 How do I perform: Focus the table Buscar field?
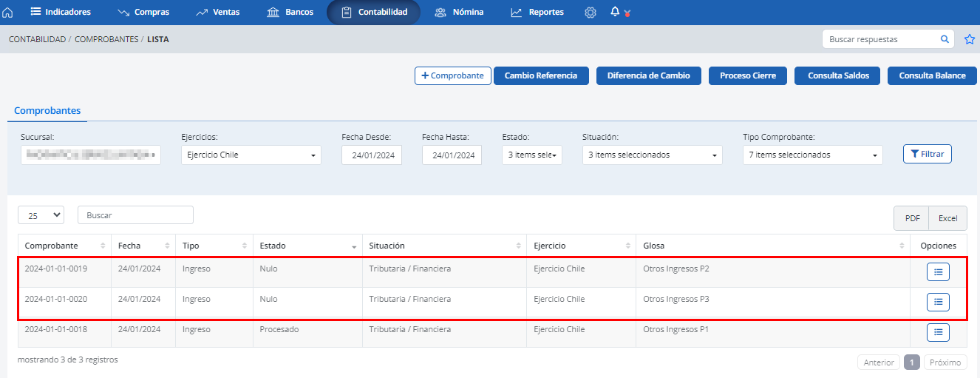[135, 215]
